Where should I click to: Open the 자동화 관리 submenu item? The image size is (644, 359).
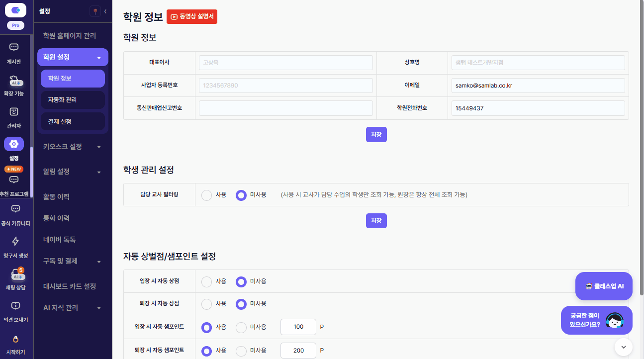[73, 100]
